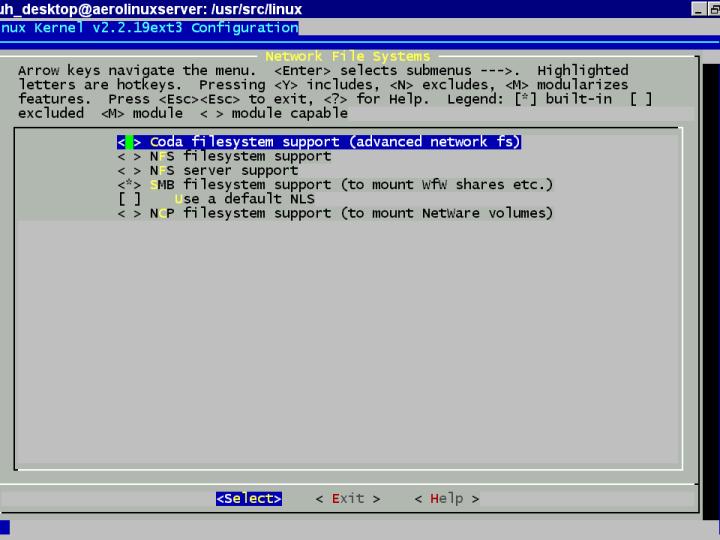Minimize the terminal window

[698, 9]
